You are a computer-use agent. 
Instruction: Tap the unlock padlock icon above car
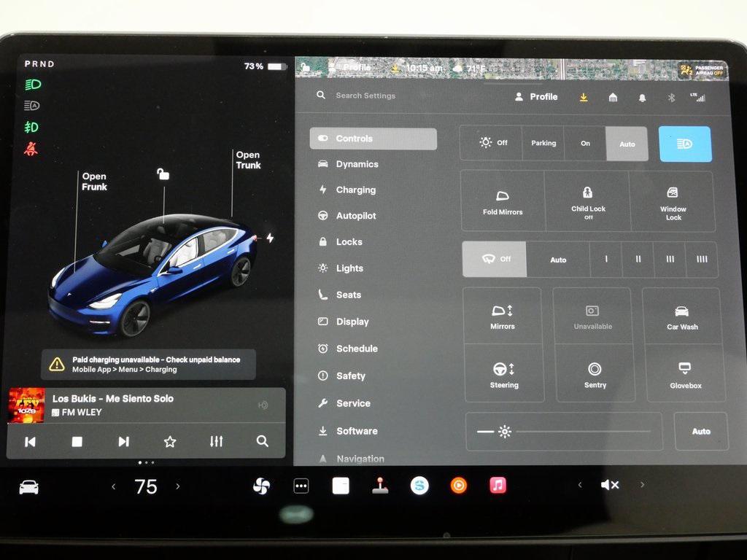pos(163,174)
